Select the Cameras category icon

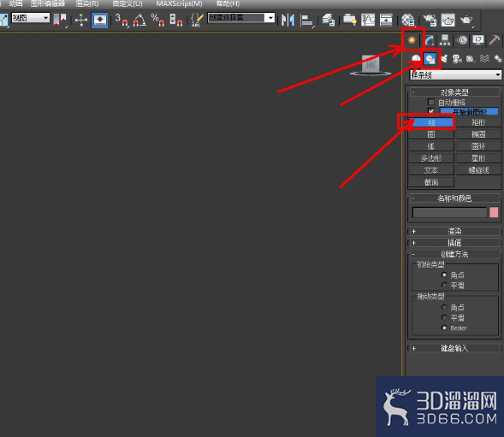tap(457, 59)
